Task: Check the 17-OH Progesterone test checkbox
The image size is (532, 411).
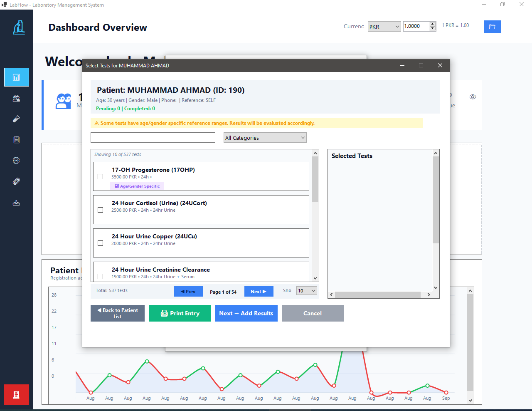Action: (x=100, y=176)
